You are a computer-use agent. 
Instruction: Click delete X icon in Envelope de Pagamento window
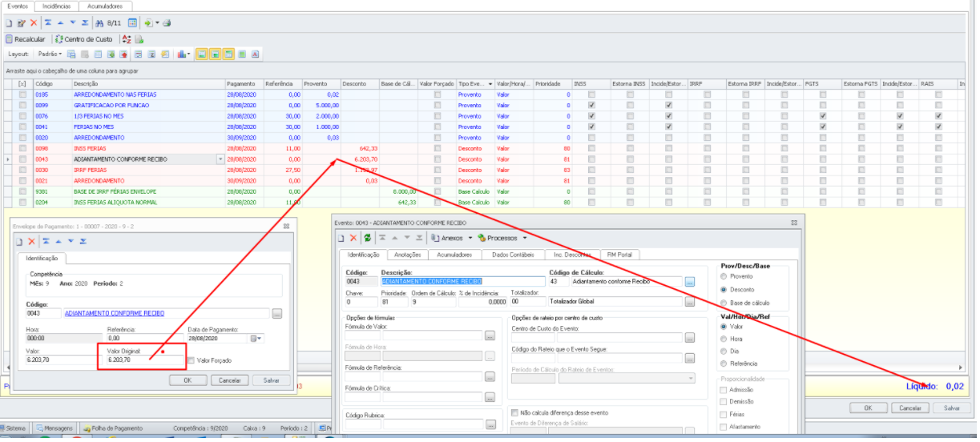(32, 241)
